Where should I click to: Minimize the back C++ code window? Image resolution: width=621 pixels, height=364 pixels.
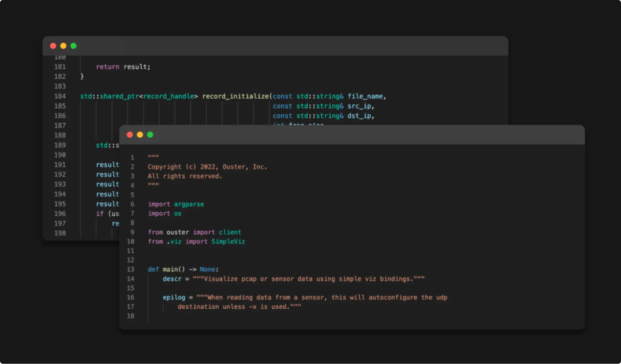[63, 46]
